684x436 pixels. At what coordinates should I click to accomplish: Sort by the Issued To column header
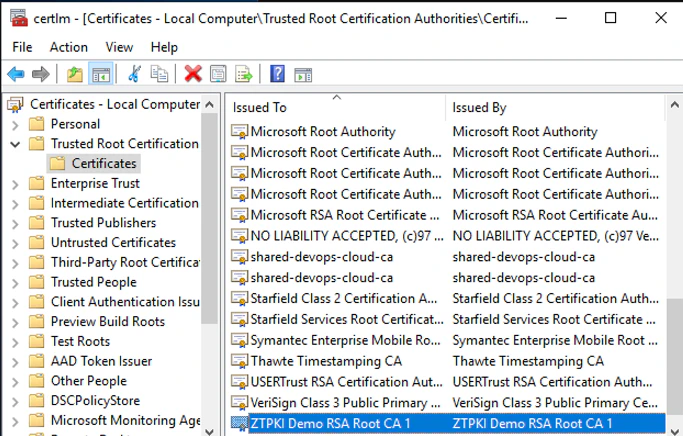(336, 107)
